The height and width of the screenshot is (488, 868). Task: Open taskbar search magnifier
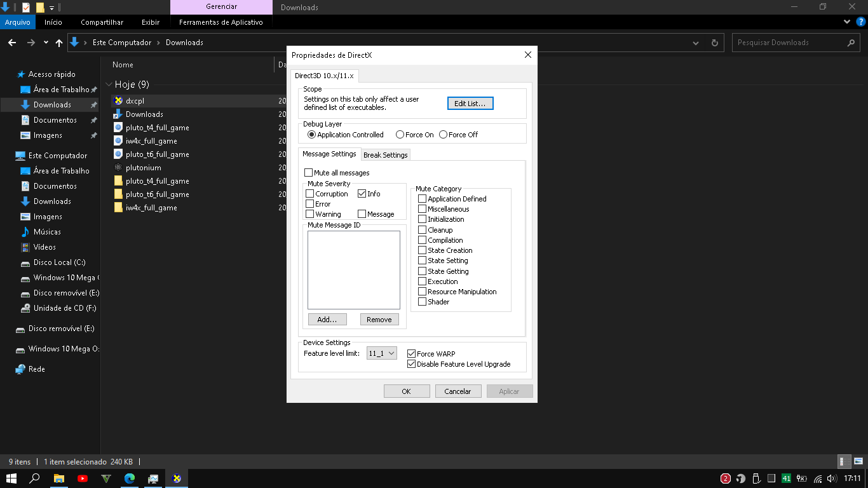[35, 478]
